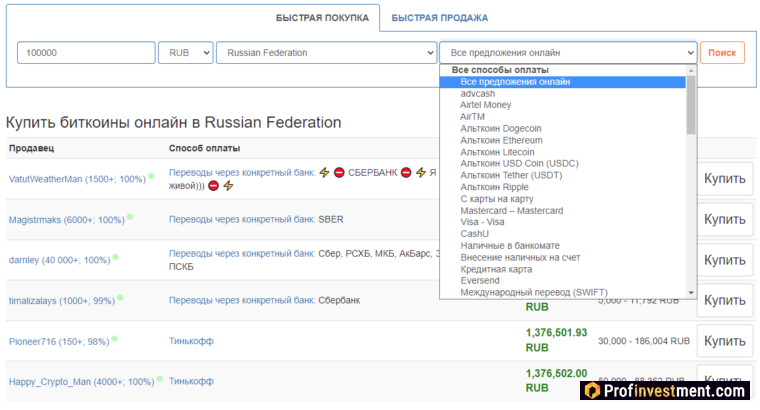Select Альткоин USD Coin (USDC) option
Image resolution: width=760 pixels, height=410 pixels.
click(519, 163)
